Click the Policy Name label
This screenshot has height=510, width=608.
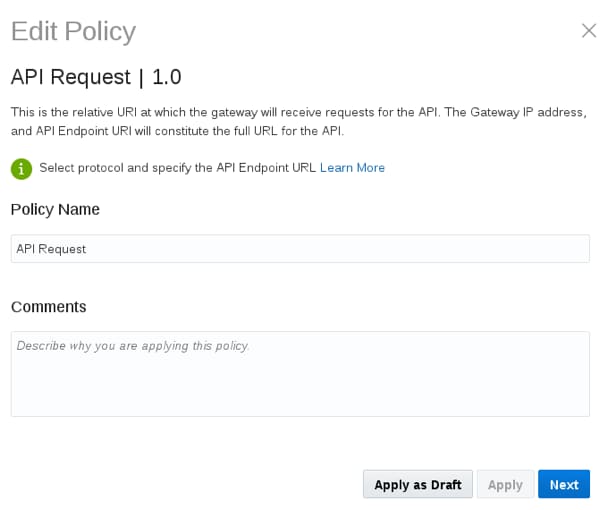[55, 209]
